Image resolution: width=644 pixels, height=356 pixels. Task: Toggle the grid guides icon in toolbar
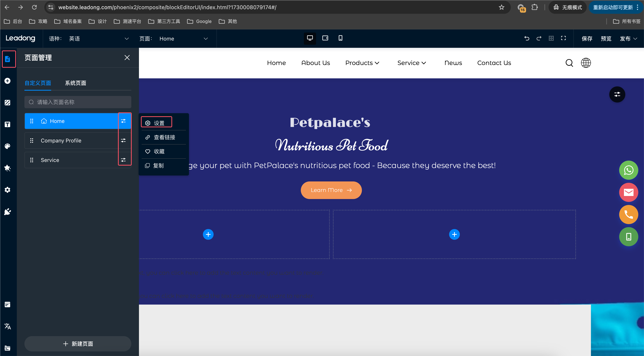click(x=551, y=38)
